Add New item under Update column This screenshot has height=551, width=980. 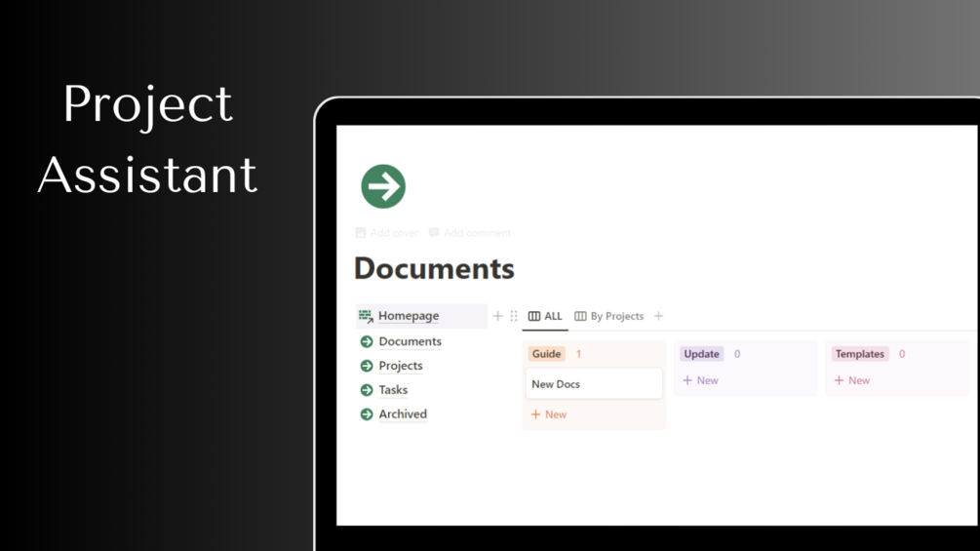click(x=700, y=380)
